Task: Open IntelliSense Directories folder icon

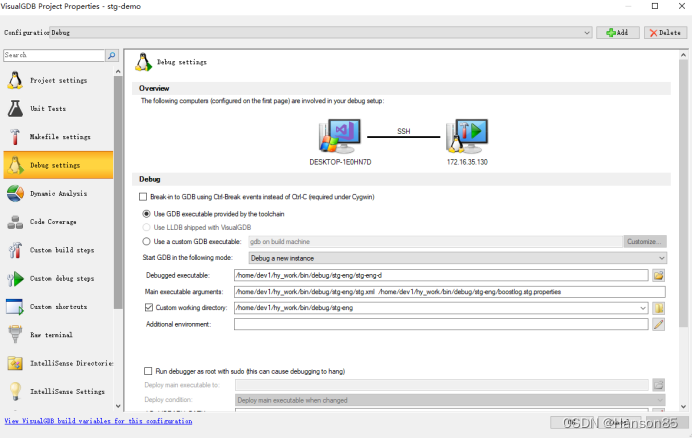Action: pyautogui.click(x=15, y=363)
